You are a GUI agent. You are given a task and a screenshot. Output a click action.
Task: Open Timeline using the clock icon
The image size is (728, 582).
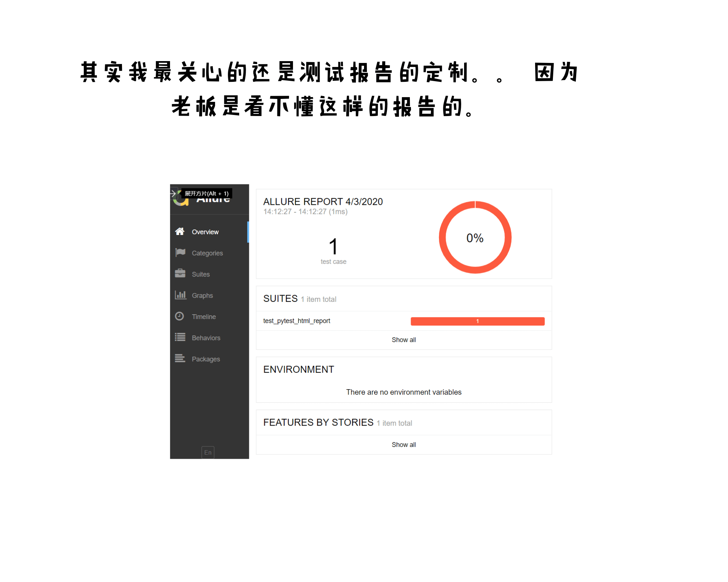coord(179,316)
